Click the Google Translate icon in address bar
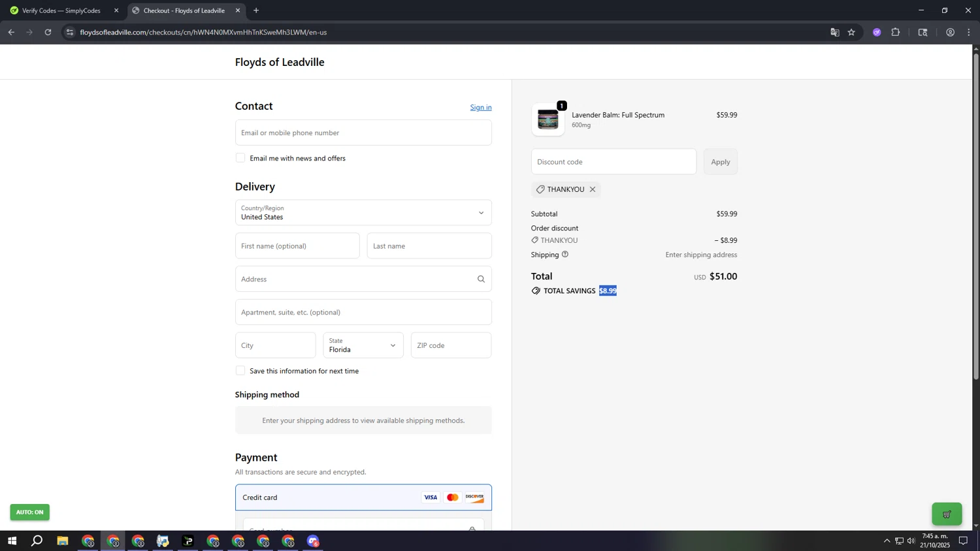This screenshot has height=551, width=980. 834,32
